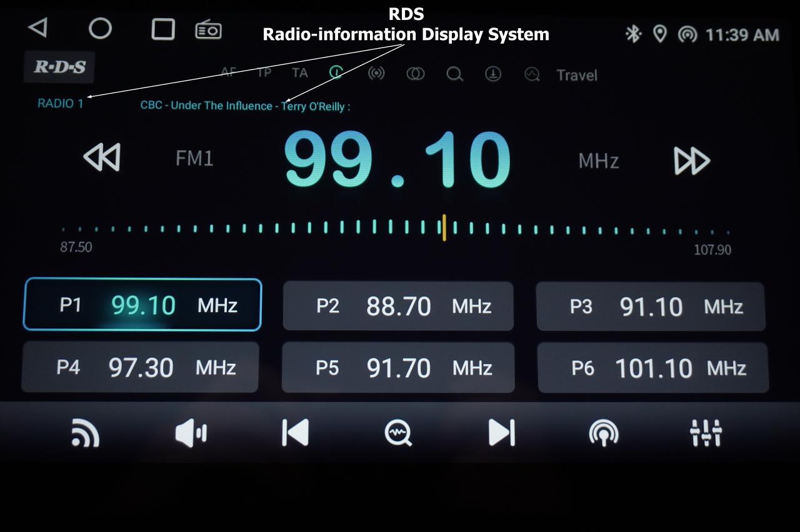Seek forward with double right arrows
Viewport: 800px width, 532px height.
click(692, 161)
